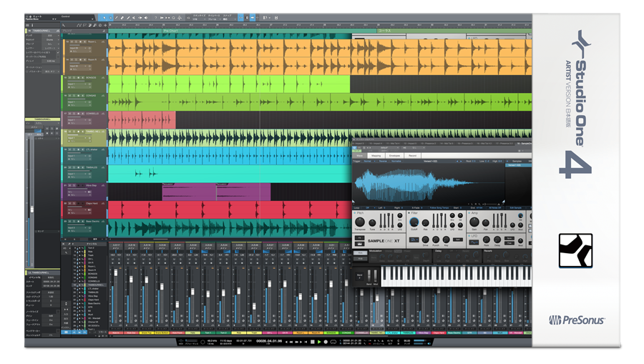Click the add track plus icon above tracks

point(105,26)
